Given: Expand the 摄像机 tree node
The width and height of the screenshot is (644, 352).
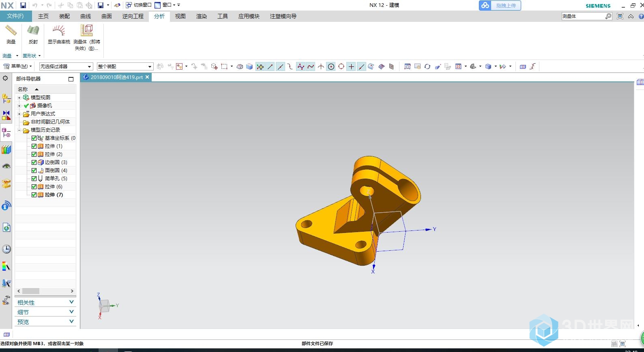Looking at the screenshot, I should click(x=19, y=106).
